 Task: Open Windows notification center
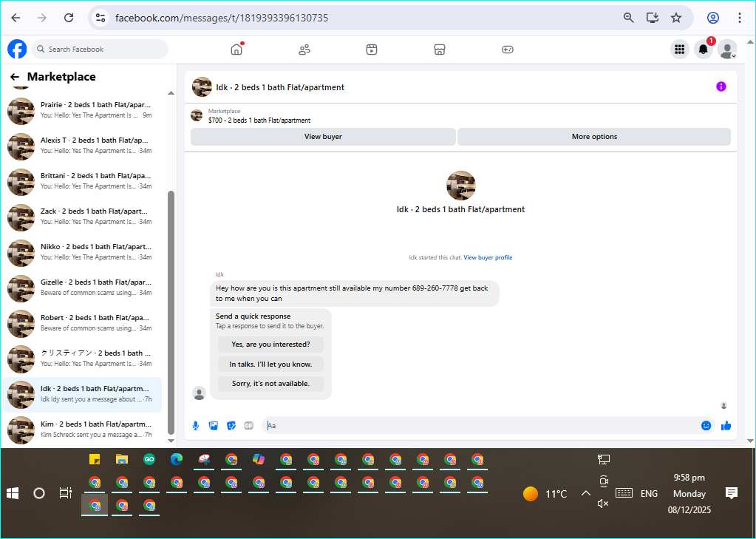point(732,493)
